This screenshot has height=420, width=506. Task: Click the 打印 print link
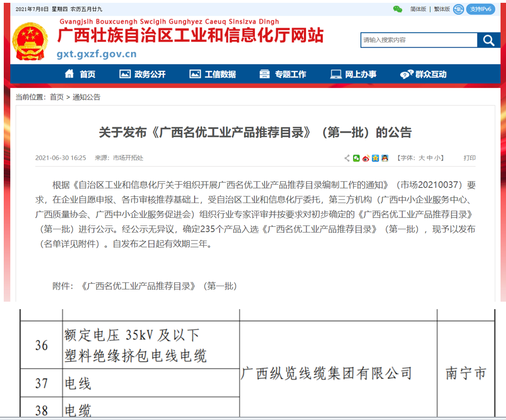coord(469,158)
